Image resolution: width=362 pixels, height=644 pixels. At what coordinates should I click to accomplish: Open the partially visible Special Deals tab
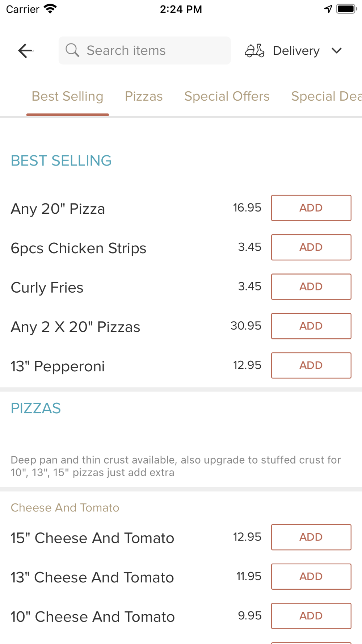327,96
